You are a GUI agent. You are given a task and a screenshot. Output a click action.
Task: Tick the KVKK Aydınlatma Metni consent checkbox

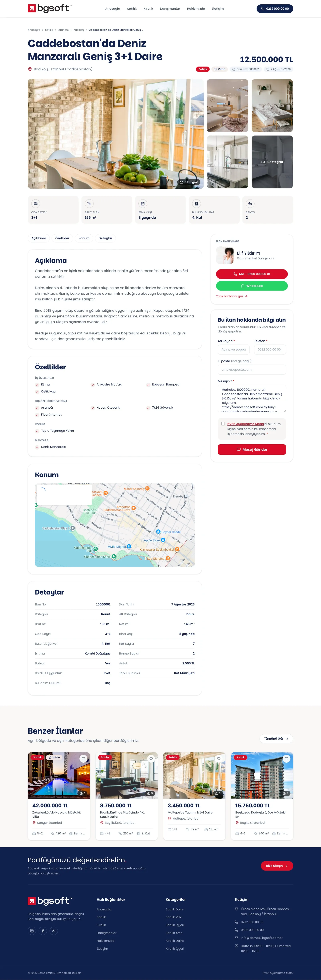pyautogui.click(x=223, y=423)
